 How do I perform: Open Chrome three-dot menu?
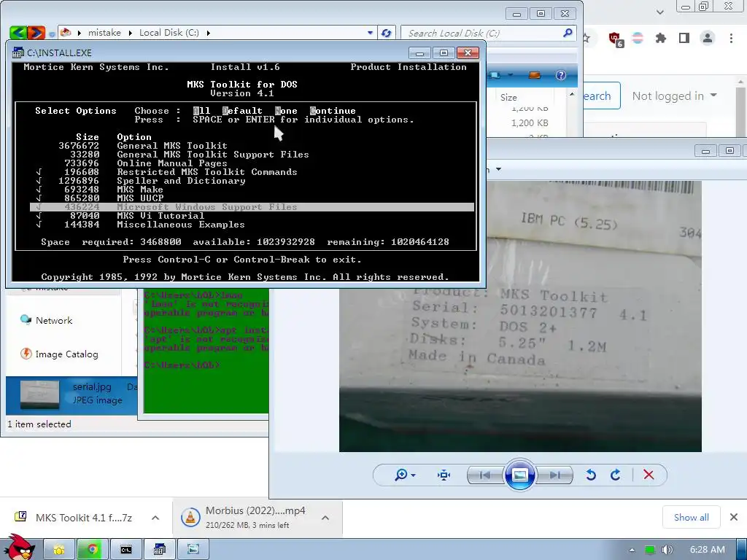coord(731,38)
